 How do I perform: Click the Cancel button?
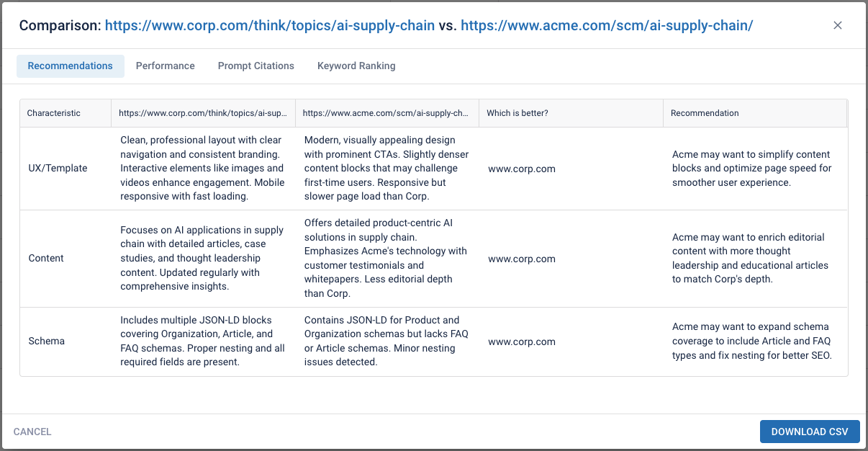(32, 432)
